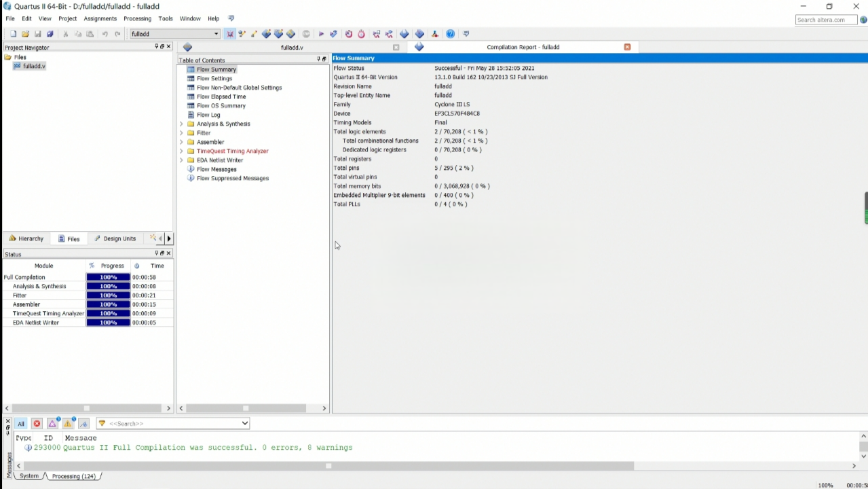Expand the EDA Netlist Writer folder
Screen dimensions: 868x489
click(x=181, y=160)
